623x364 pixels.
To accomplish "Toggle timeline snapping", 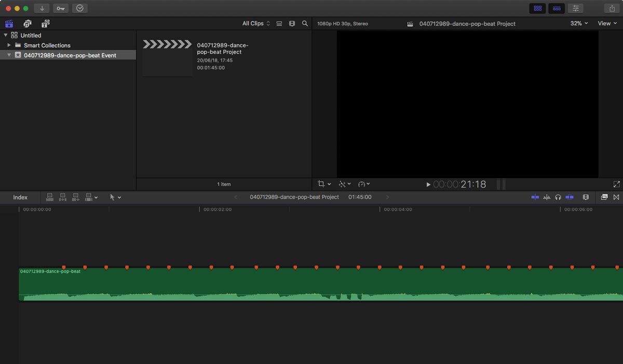I will [x=570, y=197].
